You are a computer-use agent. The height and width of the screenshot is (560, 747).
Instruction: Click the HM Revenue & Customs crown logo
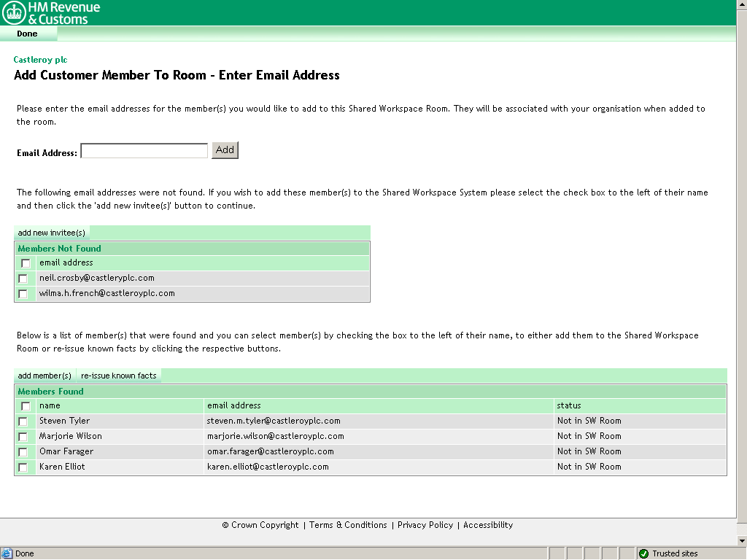[13, 12]
